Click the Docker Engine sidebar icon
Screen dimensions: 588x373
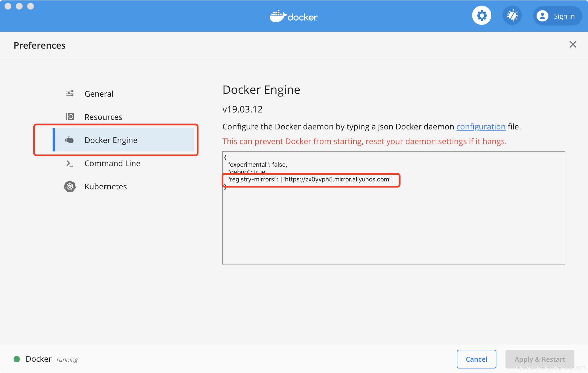pos(70,140)
